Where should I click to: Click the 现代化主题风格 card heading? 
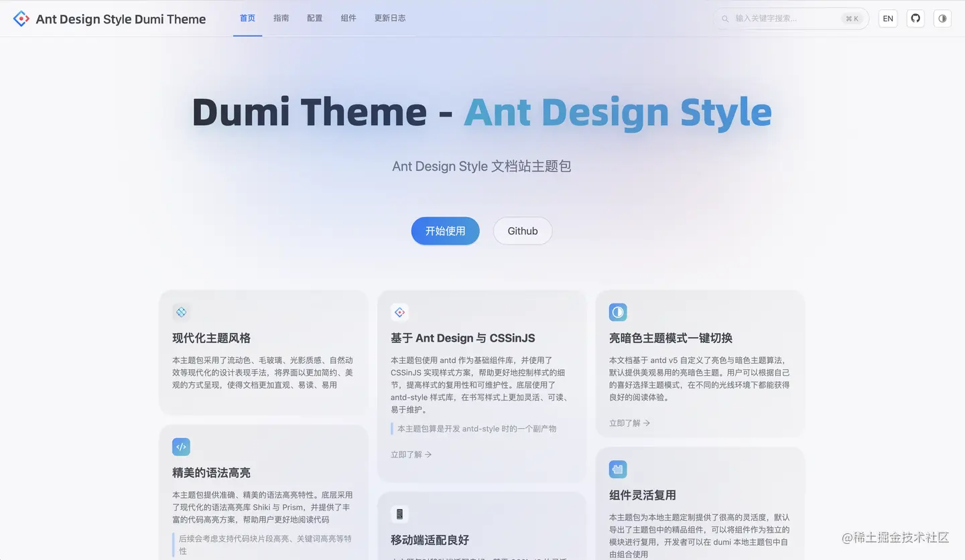coord(212,338)
